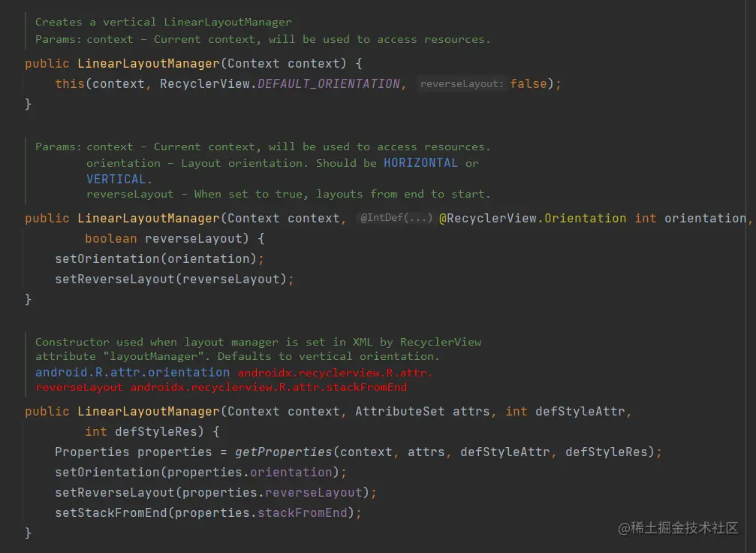This screenshot has height=553, width=756.
Task: Follow the android.R.attr.orientation link
Action: [x=132, y=372]
